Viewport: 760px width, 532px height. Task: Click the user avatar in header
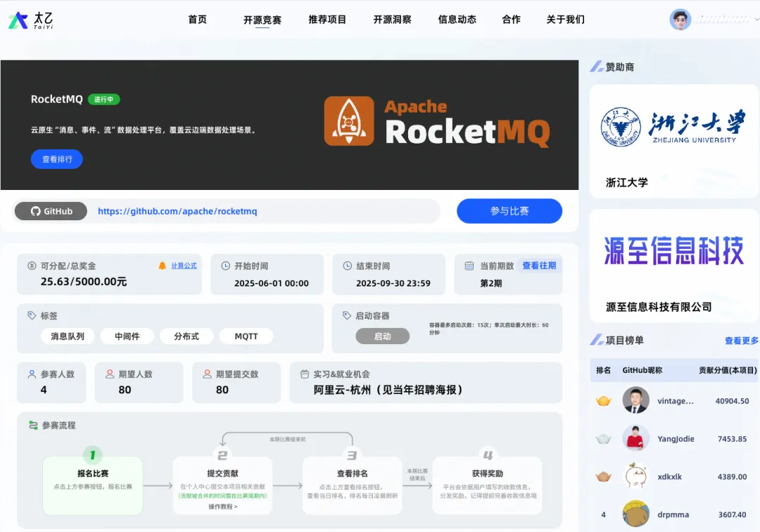(x=680, y=20)
